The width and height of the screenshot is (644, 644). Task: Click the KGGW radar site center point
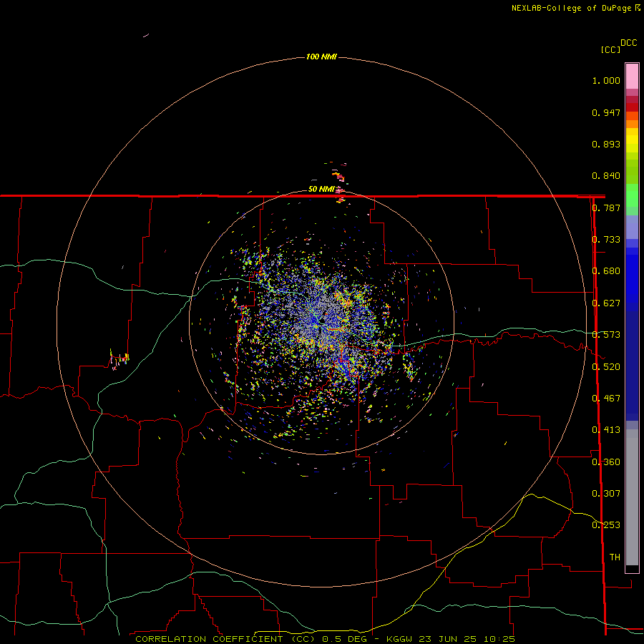[323, 321]
